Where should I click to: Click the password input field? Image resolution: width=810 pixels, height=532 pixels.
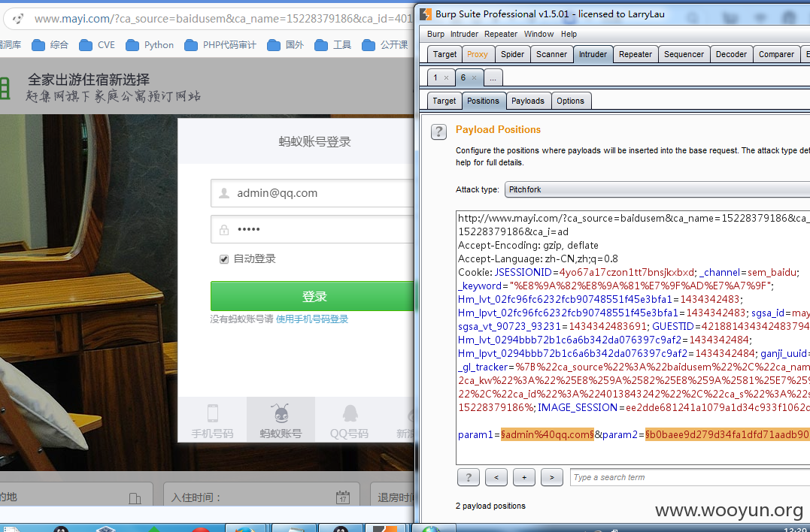(313, 229)
